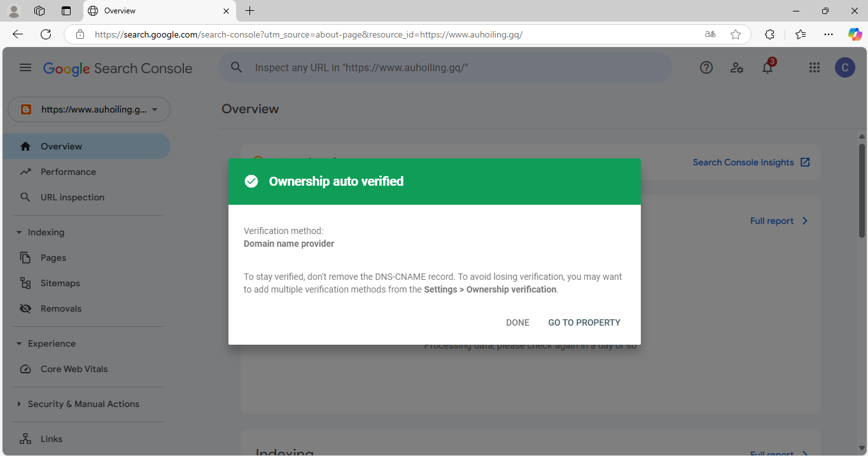The image size is (868, 456).
Task: Collapse the Indexing section
Action: point(39,232)
